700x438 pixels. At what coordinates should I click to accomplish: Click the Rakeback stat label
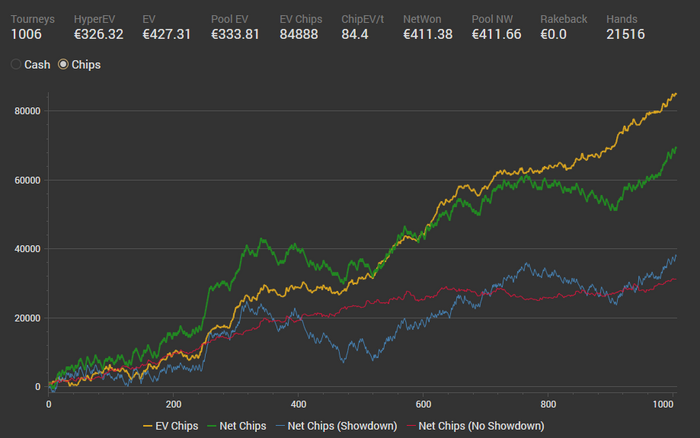point(564,19)
